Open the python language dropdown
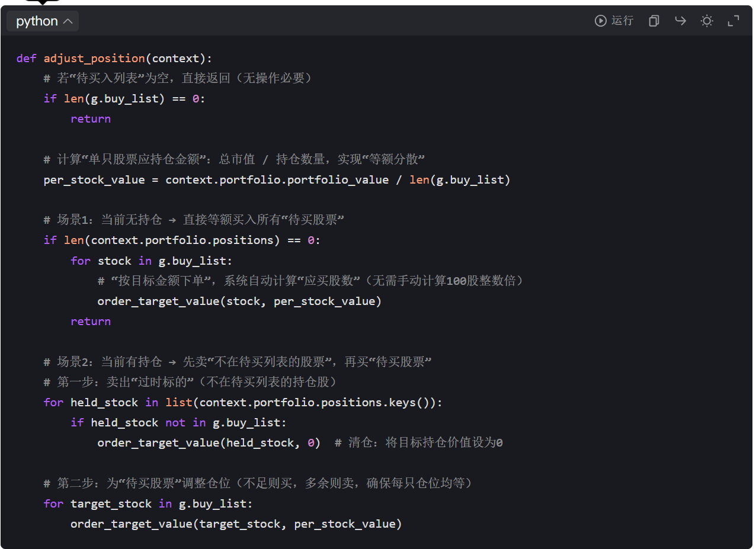 click(x=43, y=21)
